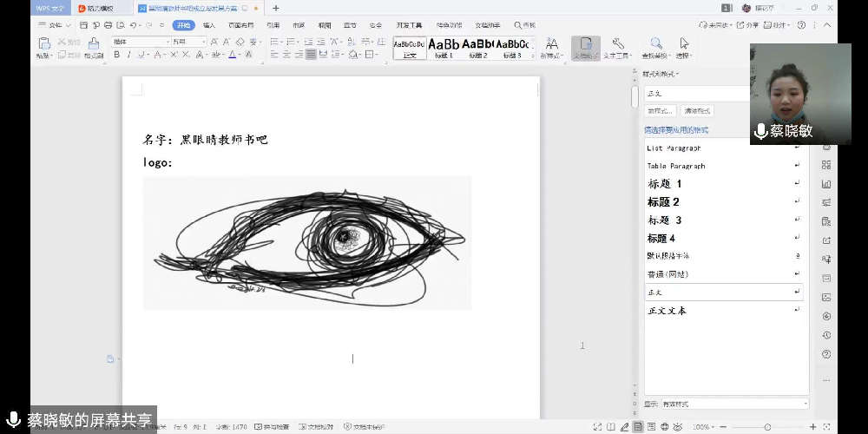Click the help question mark in right sidebar

[x=826, y=354]
